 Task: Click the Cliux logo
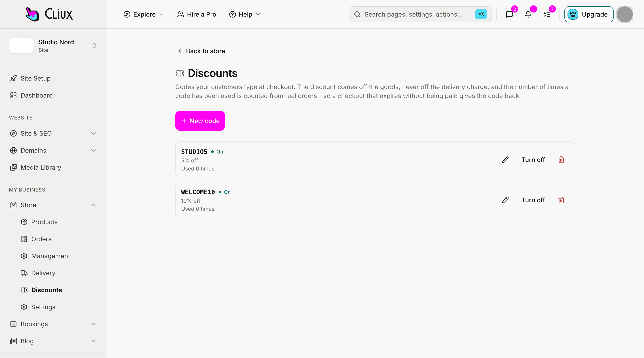point(49,14)
